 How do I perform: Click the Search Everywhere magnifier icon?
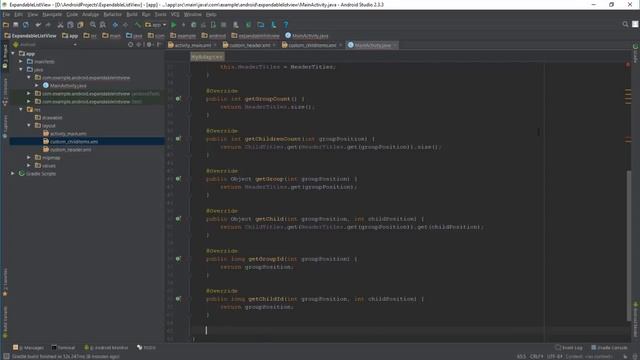point(625,24)
